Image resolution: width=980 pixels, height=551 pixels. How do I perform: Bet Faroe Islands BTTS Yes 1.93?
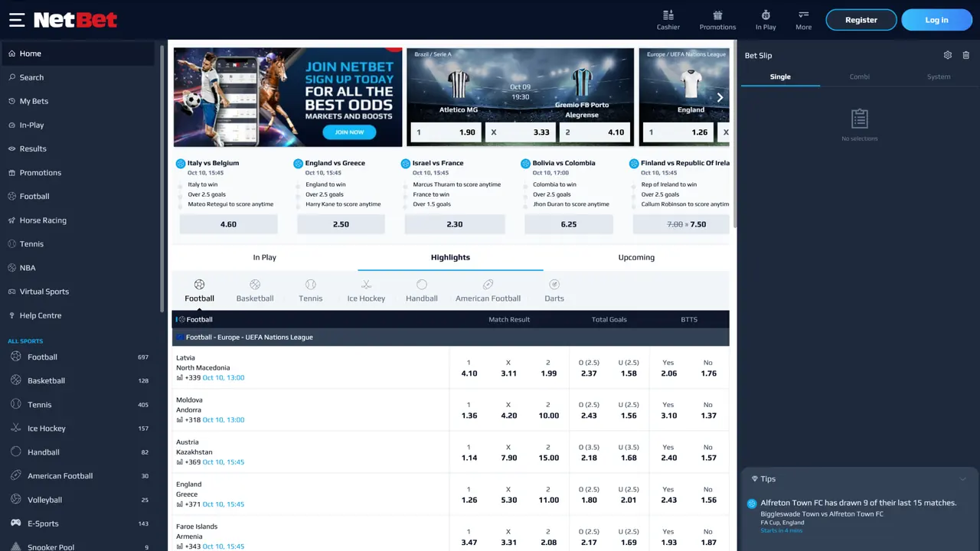(668, 536)
